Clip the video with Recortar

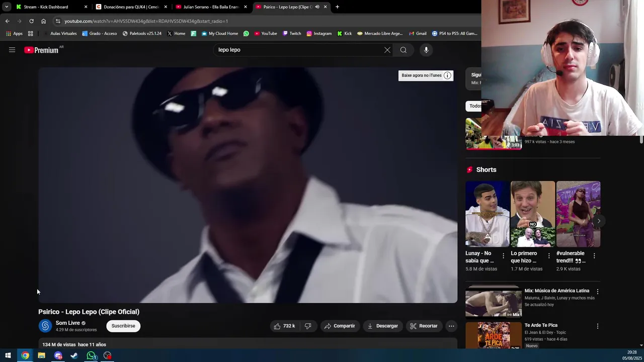coord(424,326)
